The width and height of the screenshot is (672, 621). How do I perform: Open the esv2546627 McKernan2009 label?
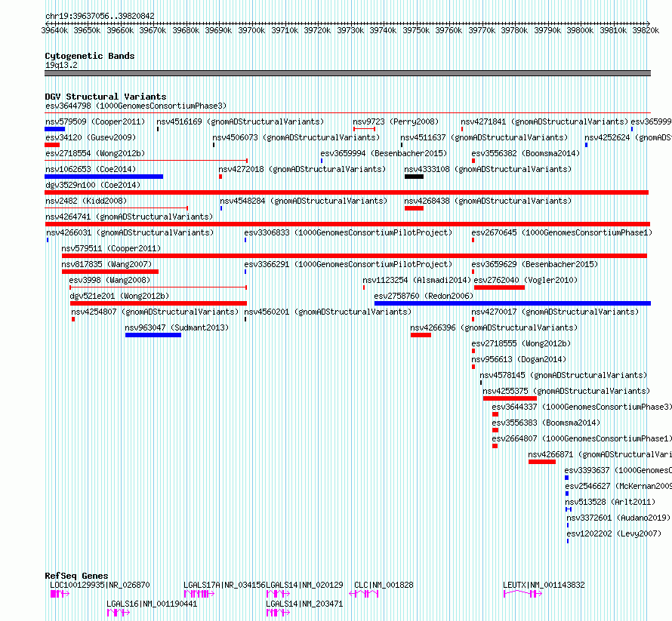(x=618, y=486)
